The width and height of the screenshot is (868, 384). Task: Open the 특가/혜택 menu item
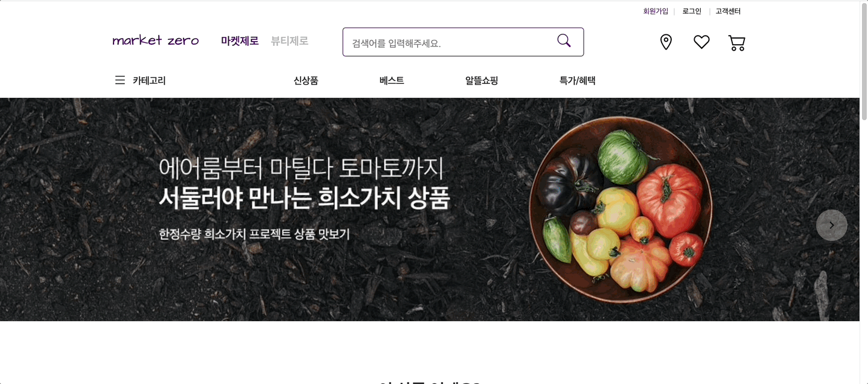coord(578,80)
